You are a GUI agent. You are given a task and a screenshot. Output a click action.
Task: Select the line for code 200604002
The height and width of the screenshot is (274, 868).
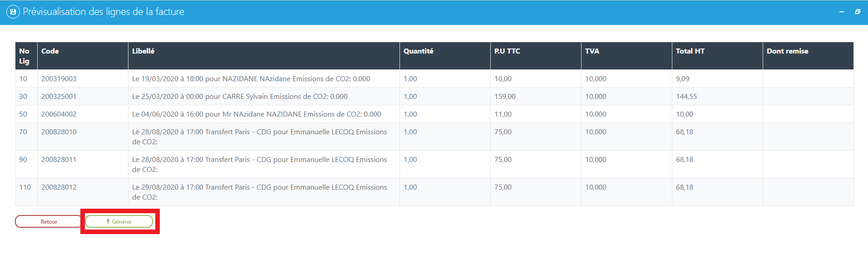[x=59, y=114]
